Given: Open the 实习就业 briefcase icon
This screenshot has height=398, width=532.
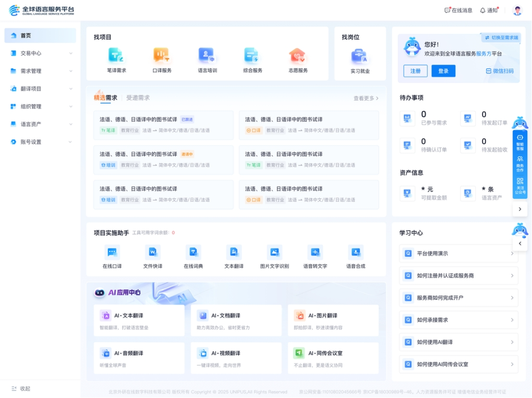Looking at the screenshot, I should [360, 57].
